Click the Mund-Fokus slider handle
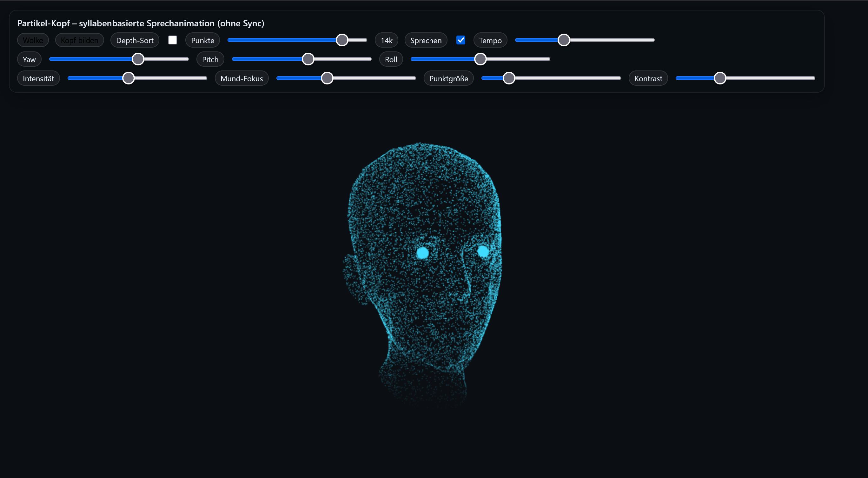Image resolution: width=868 pixels, height=478 pixels. pos(327,78)
